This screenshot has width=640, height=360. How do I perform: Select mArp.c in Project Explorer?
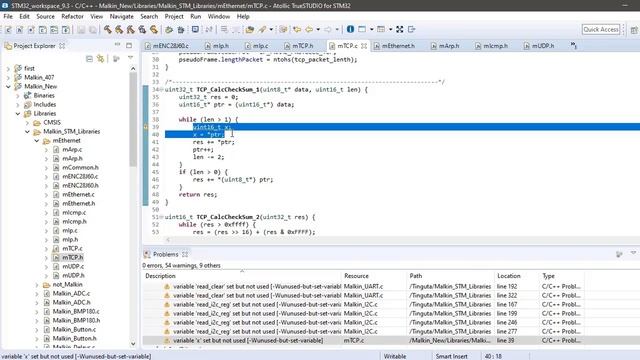(72, 149)
